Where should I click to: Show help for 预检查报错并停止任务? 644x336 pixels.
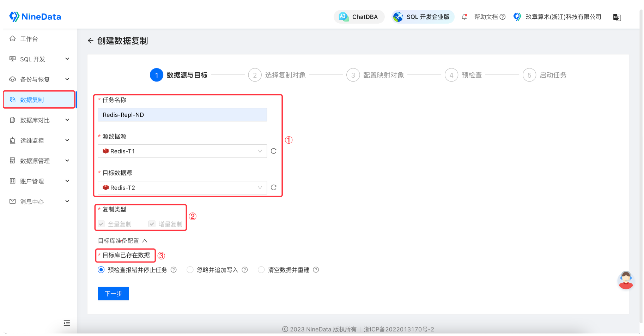(174, 270)
